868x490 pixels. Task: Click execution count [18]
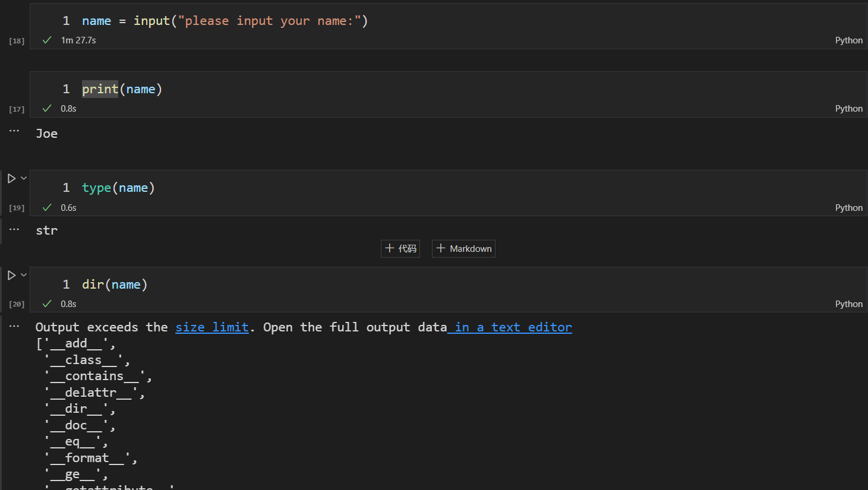[17, 41]
